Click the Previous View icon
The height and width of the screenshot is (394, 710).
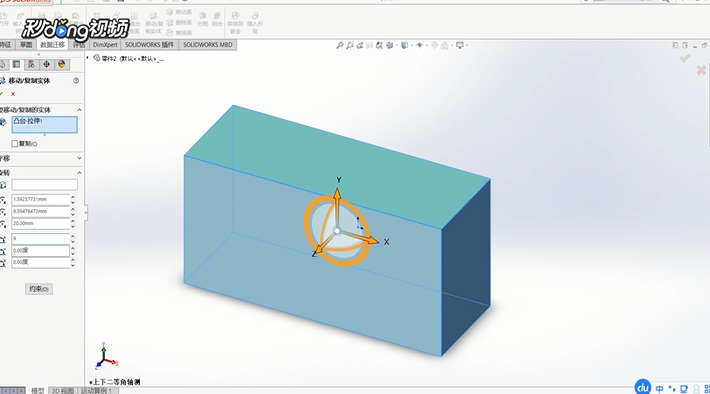tap(360, 45)
